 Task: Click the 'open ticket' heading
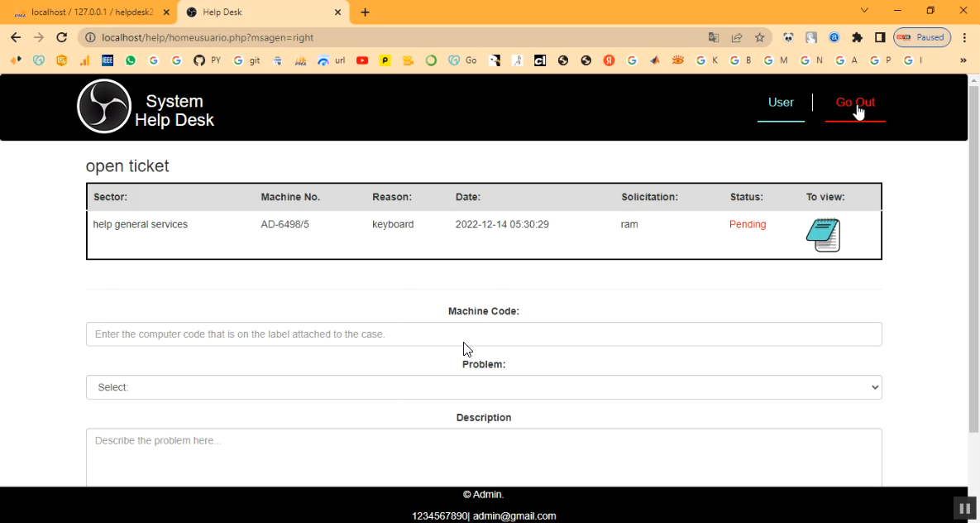127,166
